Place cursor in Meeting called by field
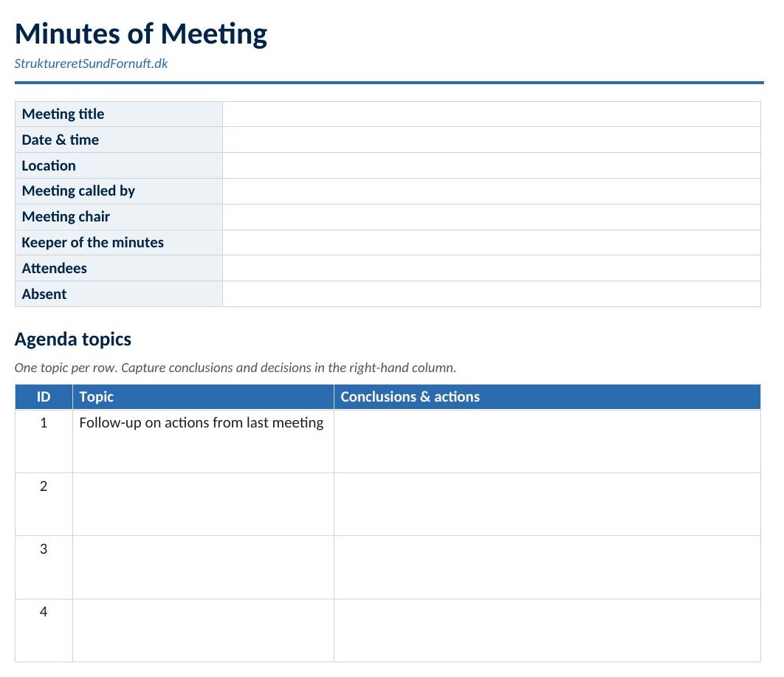The height and width of the screenshot is (677, 784). [492, 191]
